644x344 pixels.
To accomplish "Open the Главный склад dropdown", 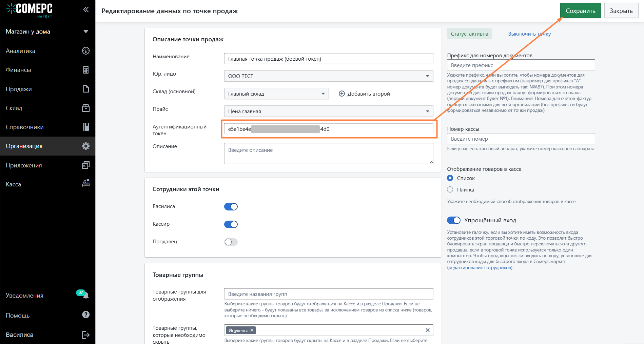I will point(276,94).
